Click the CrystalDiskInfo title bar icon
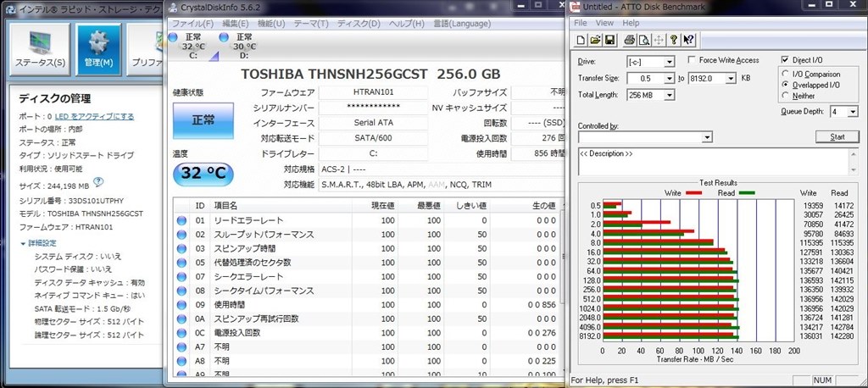Viewport: 868px width, 388px height. click(x=173, y=7)
